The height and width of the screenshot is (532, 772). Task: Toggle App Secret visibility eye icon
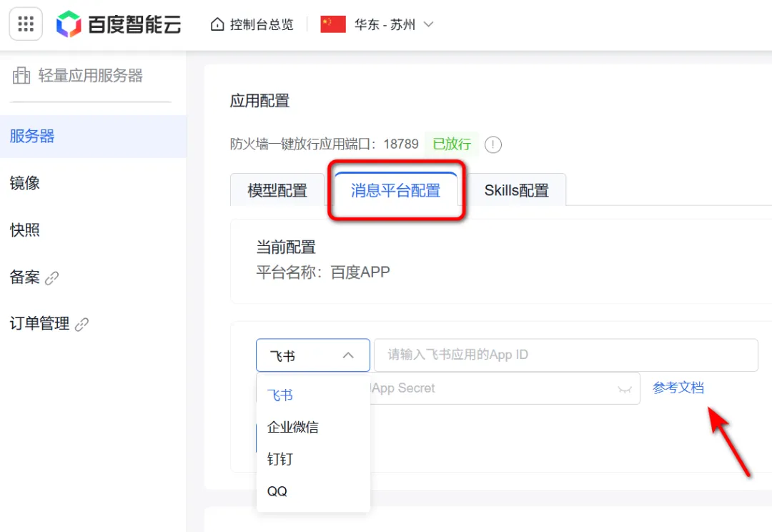[624, 389]
